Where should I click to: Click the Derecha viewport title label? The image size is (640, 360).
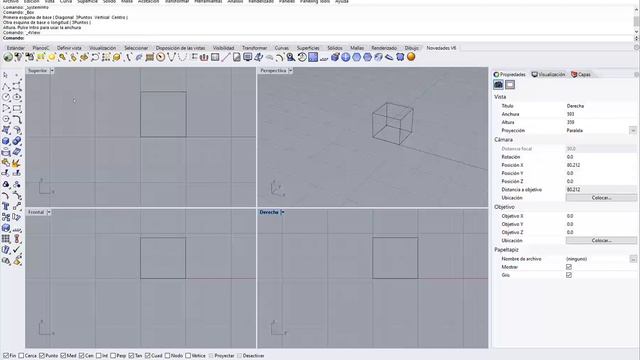269,212
